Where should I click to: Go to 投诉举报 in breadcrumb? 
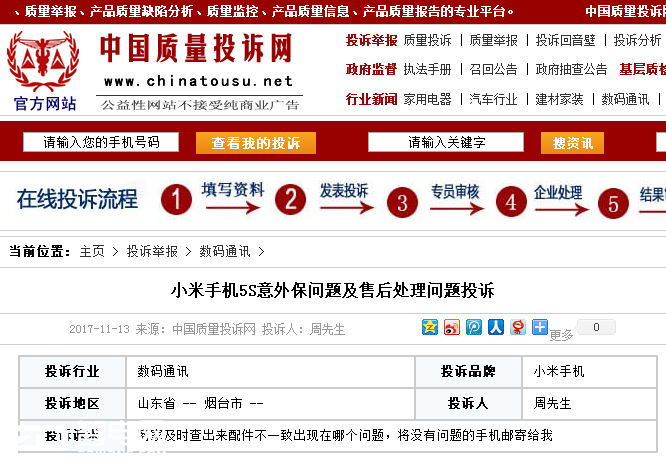click(152, 251)
